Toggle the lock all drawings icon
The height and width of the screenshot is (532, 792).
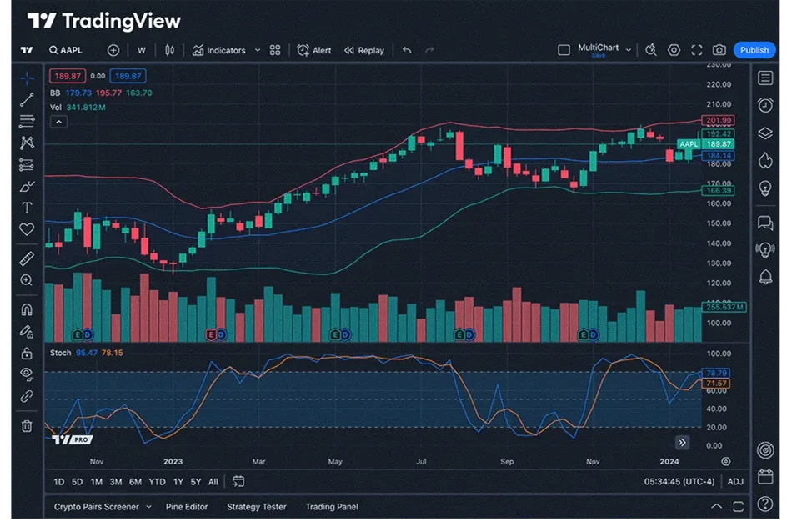coord(27,353)
